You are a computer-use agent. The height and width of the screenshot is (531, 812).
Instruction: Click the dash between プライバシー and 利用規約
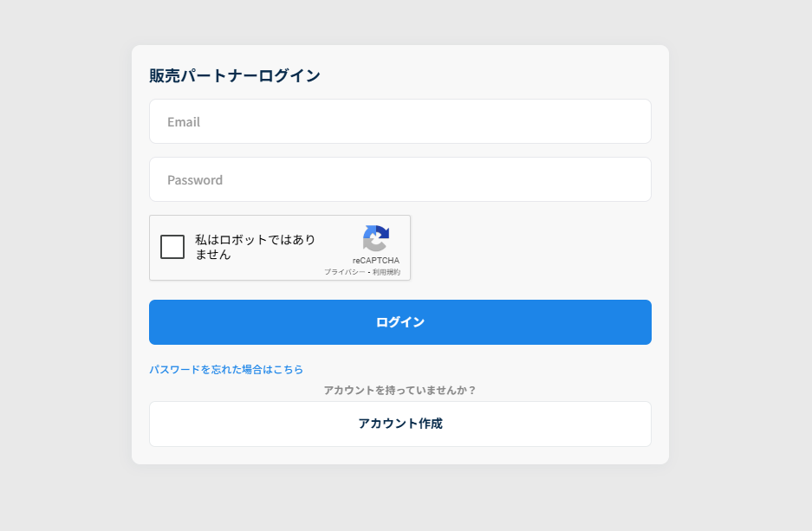368,272
